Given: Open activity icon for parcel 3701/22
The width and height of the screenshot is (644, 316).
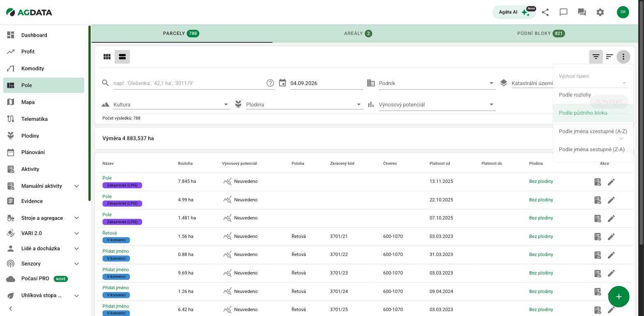Looking at the screenshot, I should pyautogui.click(x=598, y=255).
